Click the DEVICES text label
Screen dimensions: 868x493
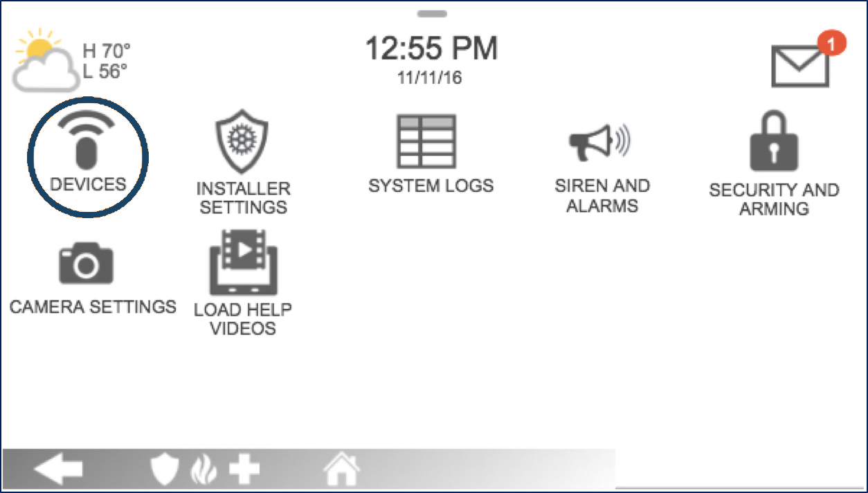(x=88, y=184)
